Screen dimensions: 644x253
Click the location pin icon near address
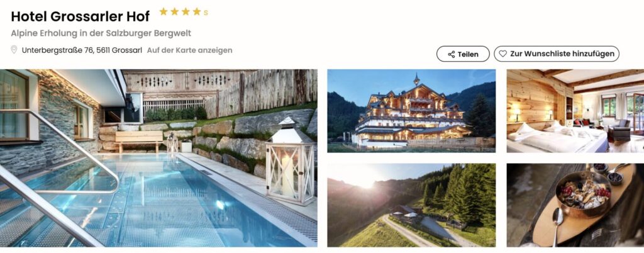[14, 50]
